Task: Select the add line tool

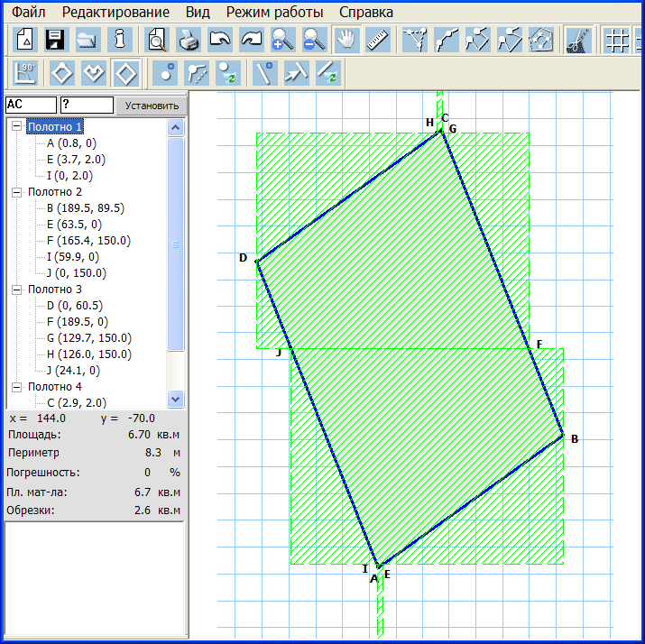Action: point(265,73)
